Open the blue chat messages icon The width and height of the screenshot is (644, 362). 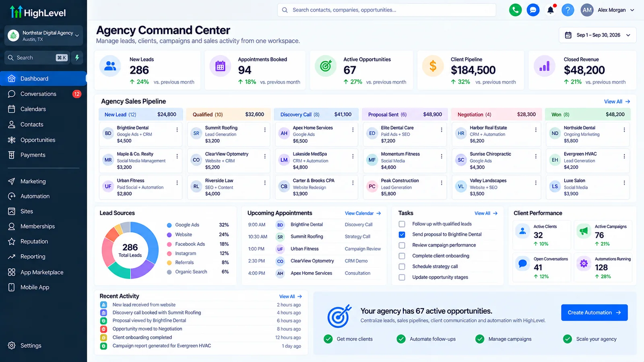pyautogui.click(x=533, y=10)
